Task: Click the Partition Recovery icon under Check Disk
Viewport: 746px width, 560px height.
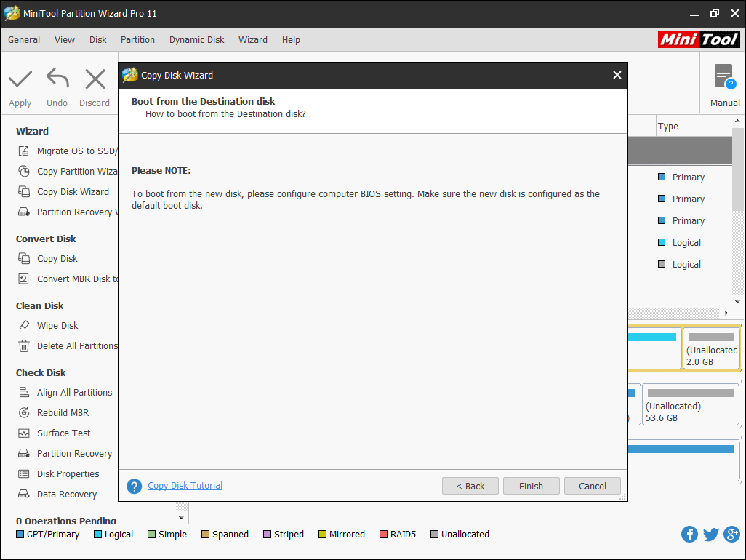Action: pyautogui.click(x=24, y=453)
